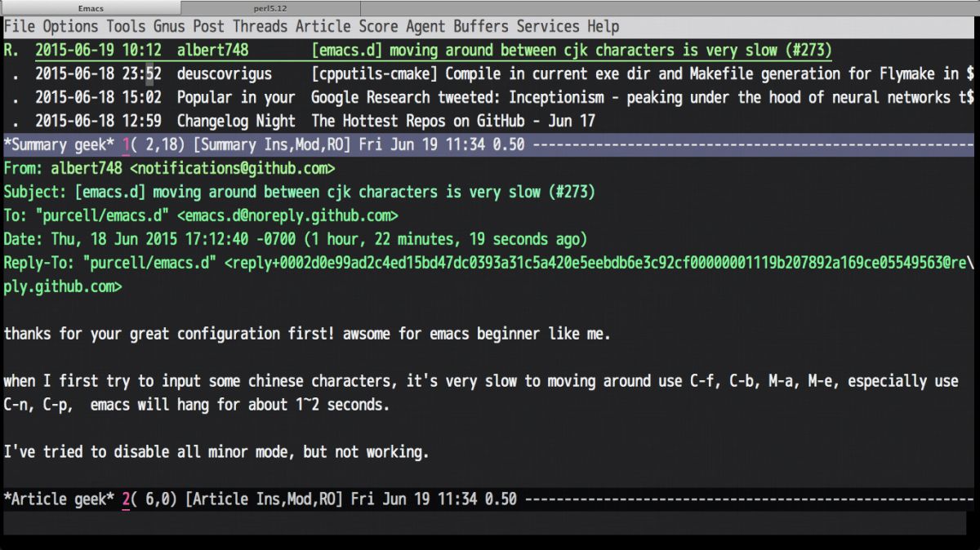Click the ply.github.com> continuation line
This screenshot has height=550, width=980.
(x=63, y=286)
